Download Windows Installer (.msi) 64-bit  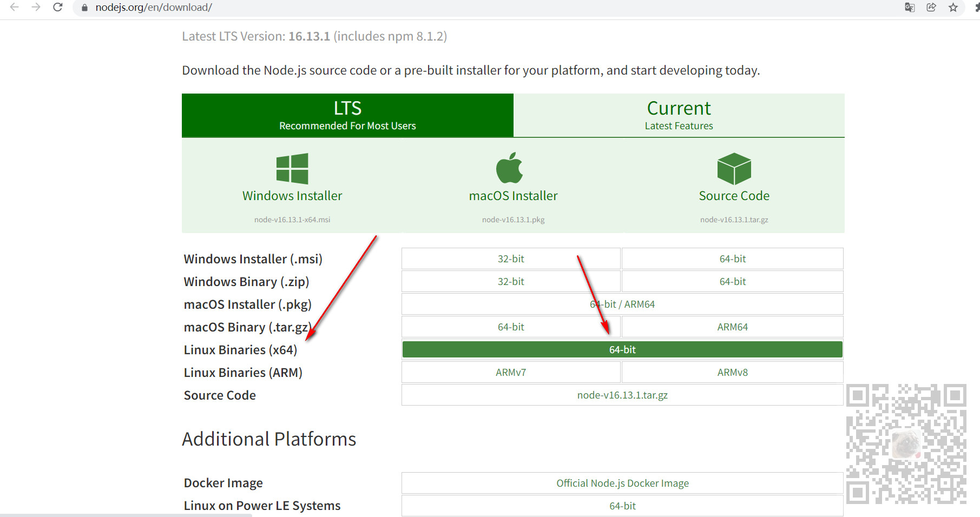tap(733, 258)
